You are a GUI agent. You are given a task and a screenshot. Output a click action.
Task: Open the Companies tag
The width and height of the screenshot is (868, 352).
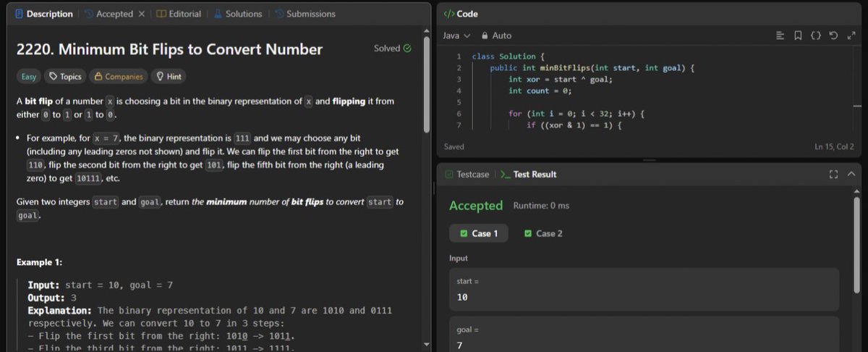(117, 76)
